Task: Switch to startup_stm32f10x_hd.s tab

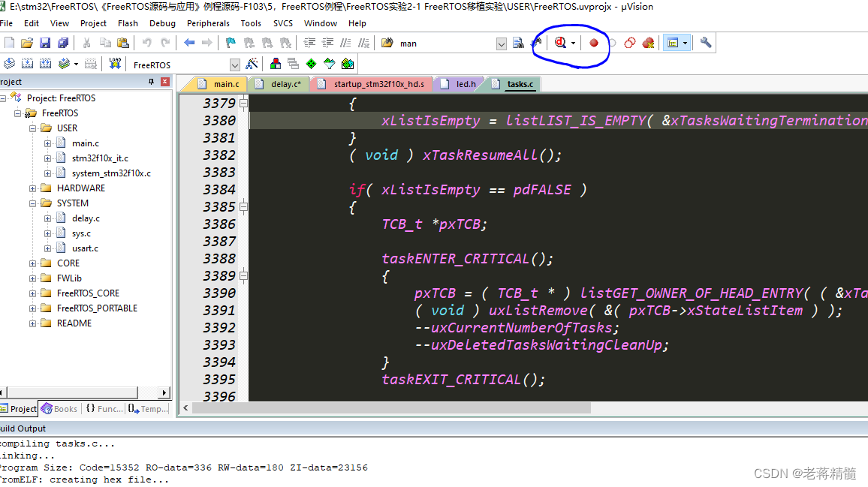Action: (x=372, y=84)
